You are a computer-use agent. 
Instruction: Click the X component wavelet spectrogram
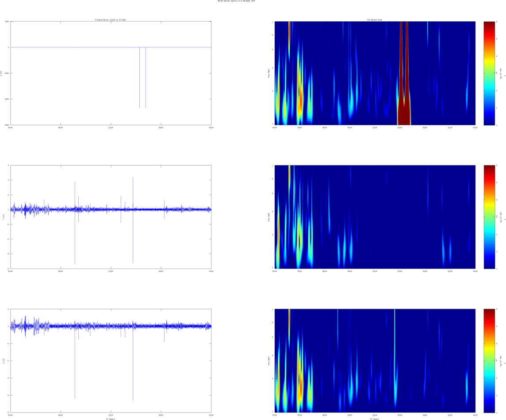[375, 73]
